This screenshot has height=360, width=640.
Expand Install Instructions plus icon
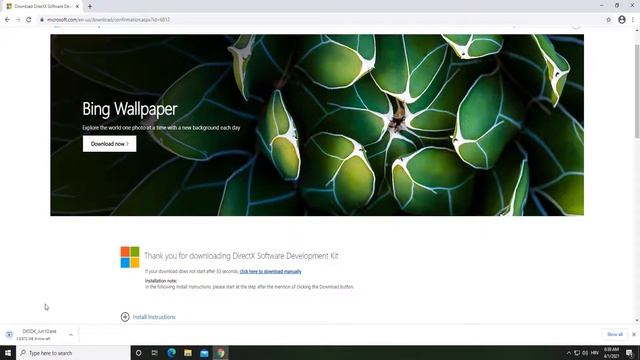point(125,317)
